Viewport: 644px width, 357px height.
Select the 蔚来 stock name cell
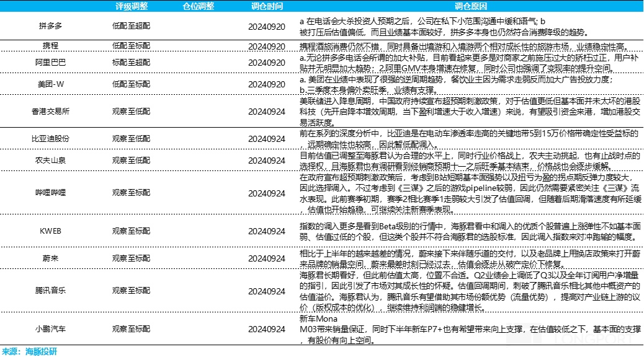coord(50,258)
